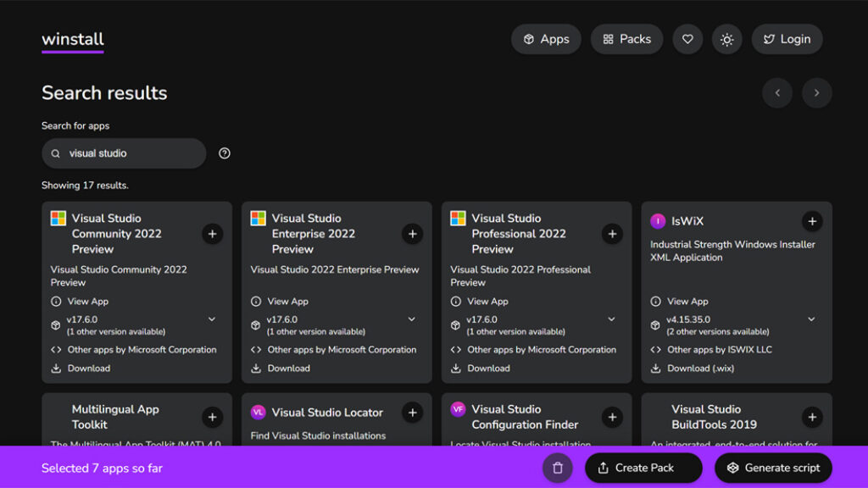Open View App for Visual Studio Enterprise 2022
Screen dimensions: 868x488
[280, 301]
